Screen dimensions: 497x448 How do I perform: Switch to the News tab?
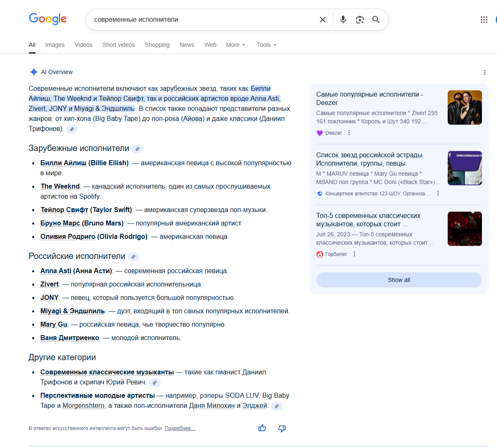point(187,45)
